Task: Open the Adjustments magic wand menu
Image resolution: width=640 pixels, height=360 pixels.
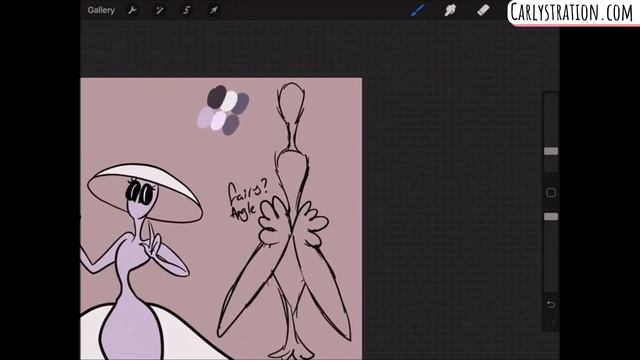Action: click(x=159, y=10)
